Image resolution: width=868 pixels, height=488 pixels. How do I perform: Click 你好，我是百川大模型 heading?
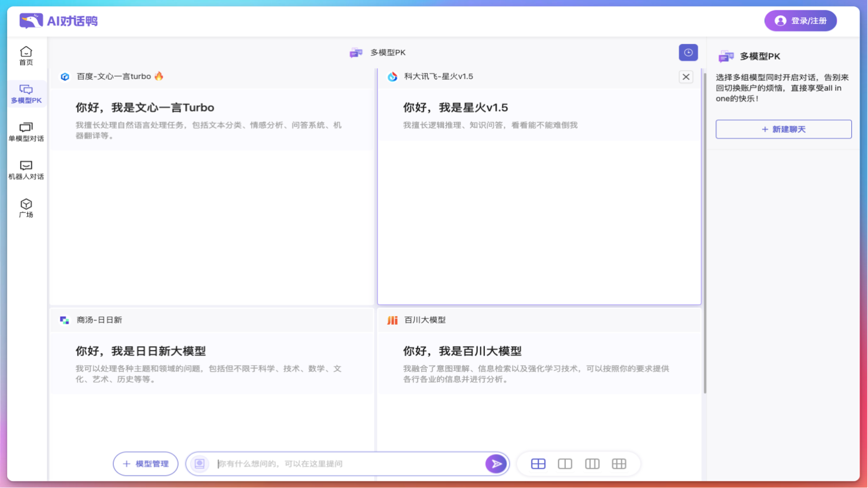tap(462, 351)
